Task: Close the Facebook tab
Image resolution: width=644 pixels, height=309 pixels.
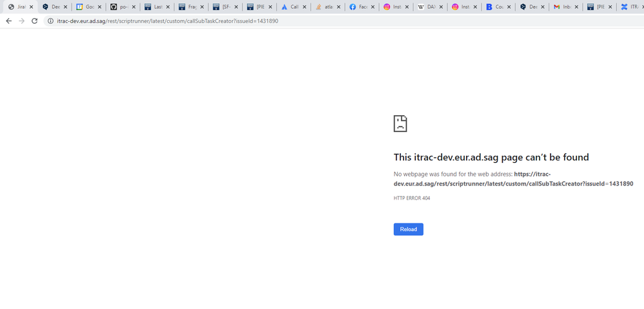Action: 373,7
